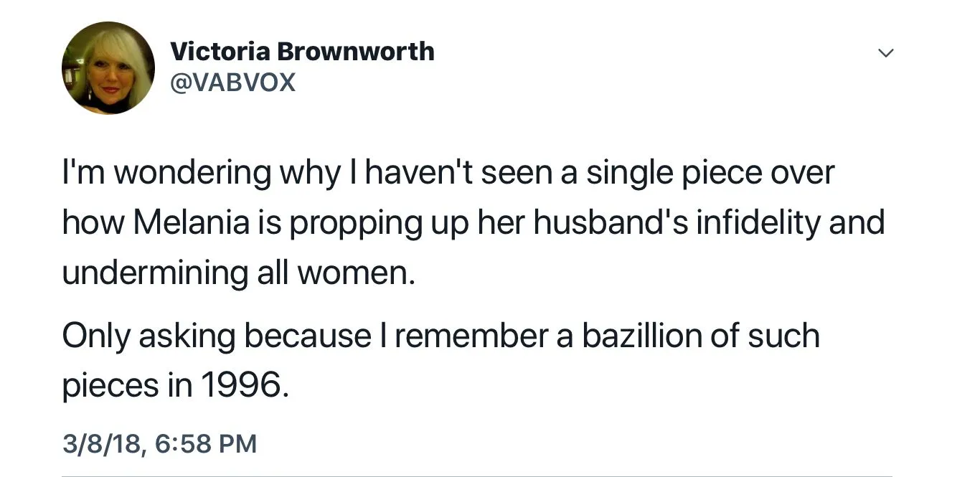
Task: Open Victoria Brownworth's profile name link
Action: point(302,52)
